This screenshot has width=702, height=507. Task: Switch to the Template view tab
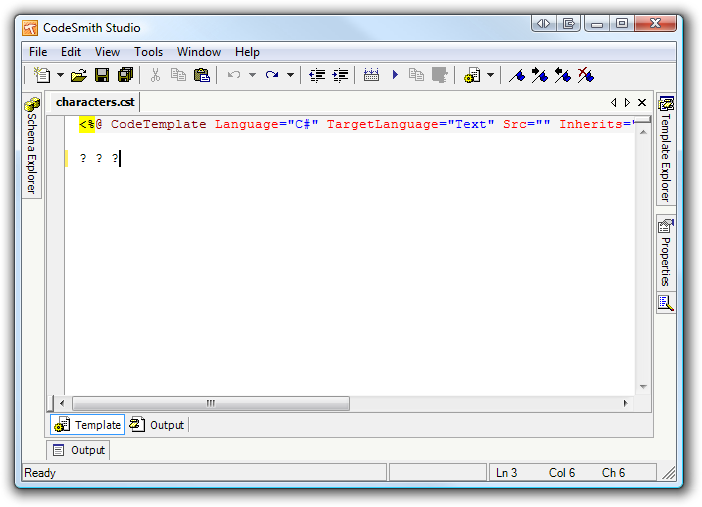click(x=88, y=425)
